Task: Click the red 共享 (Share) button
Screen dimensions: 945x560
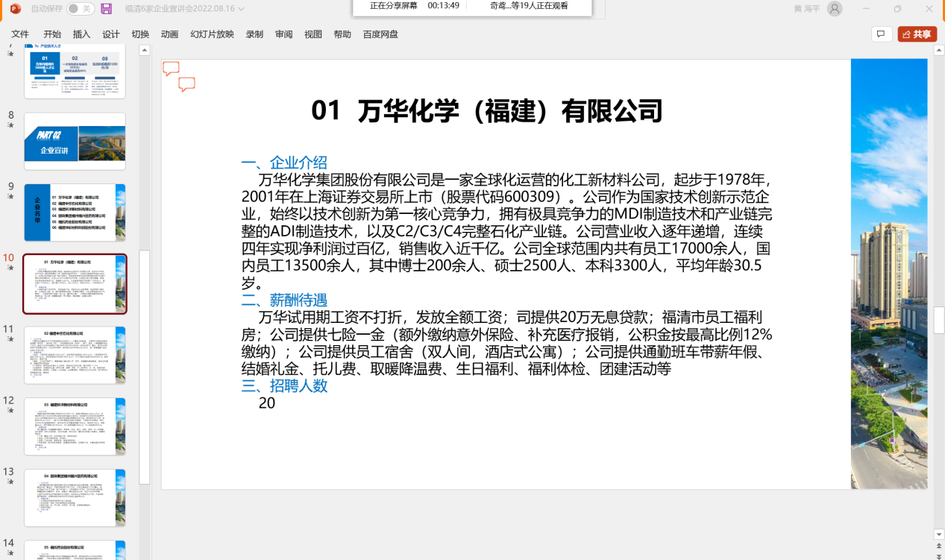Action: 917,34
